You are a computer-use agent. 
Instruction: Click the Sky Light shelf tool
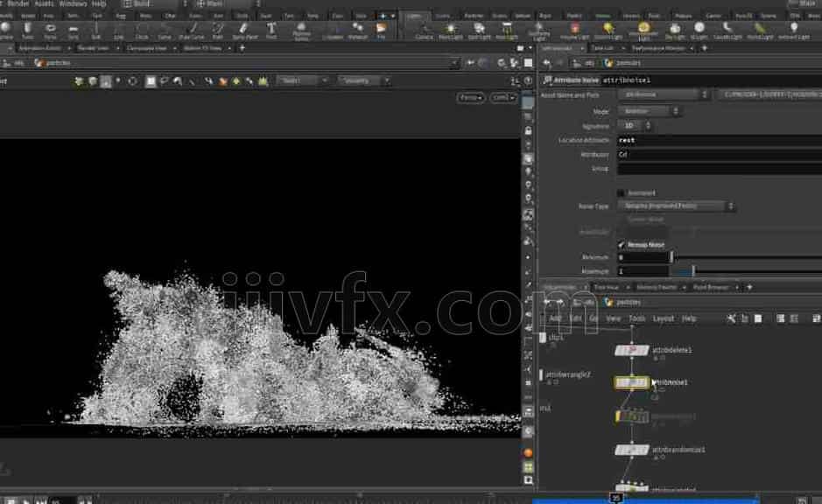[675, 31]
